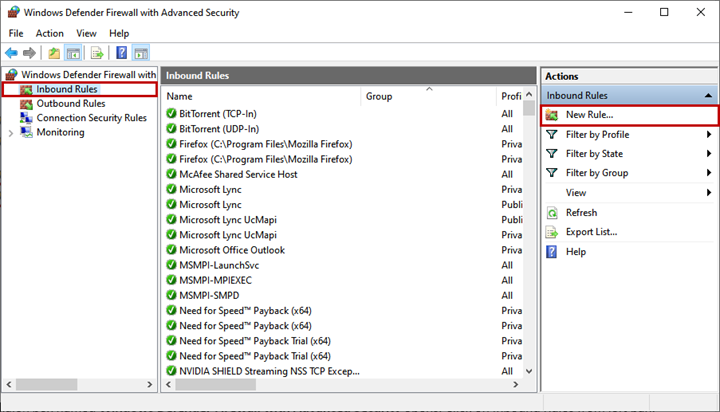This screenshot has width=720, height=412.
Task: Click green check icon of BitTorrent (TCP-In)
Action: click(171, 113)
